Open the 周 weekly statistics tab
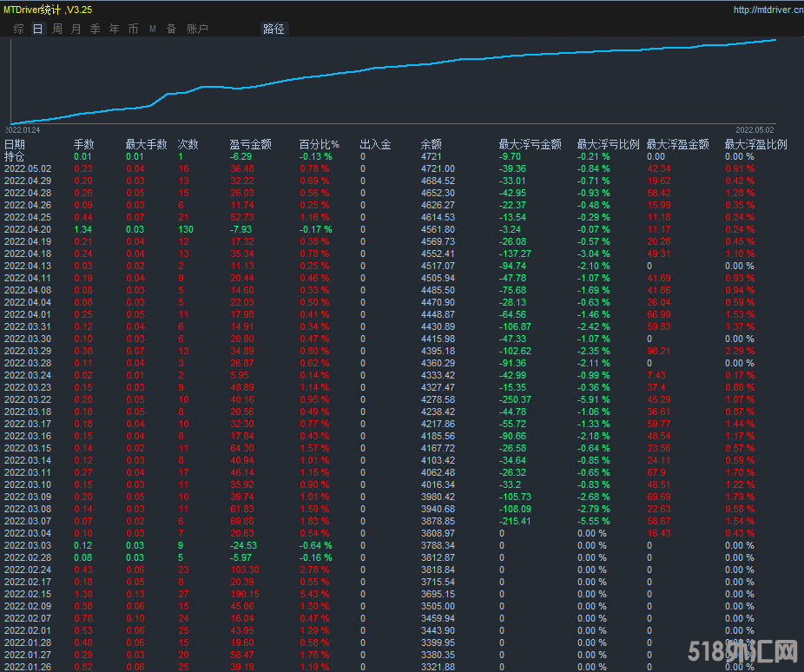This screenshot has width=804, height=672. coord(57,29)
